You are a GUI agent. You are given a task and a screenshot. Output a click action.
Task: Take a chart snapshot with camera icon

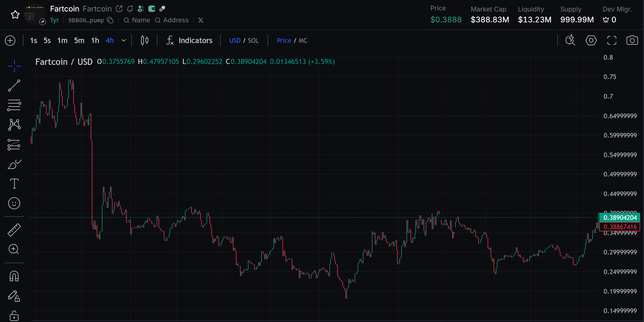(632, 41)
